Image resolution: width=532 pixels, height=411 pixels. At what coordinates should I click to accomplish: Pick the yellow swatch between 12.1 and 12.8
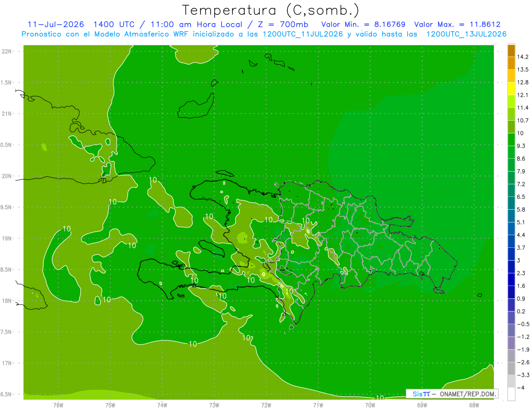pyautogui.click(x=511, y=89)
